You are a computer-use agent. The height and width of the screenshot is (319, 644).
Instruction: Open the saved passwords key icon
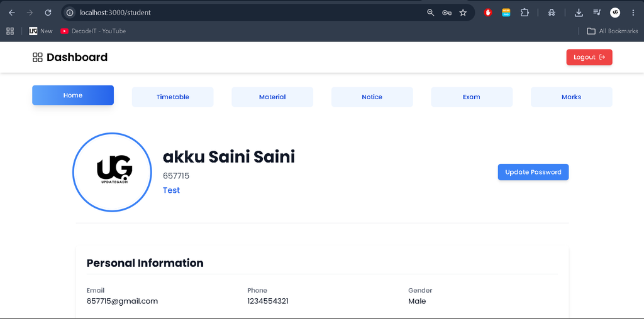point(447,13)
